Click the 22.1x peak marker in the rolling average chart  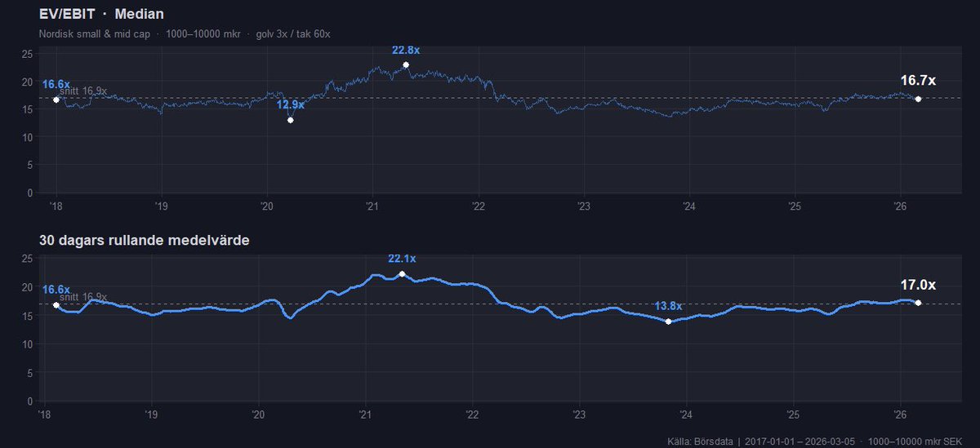point(402,274)
